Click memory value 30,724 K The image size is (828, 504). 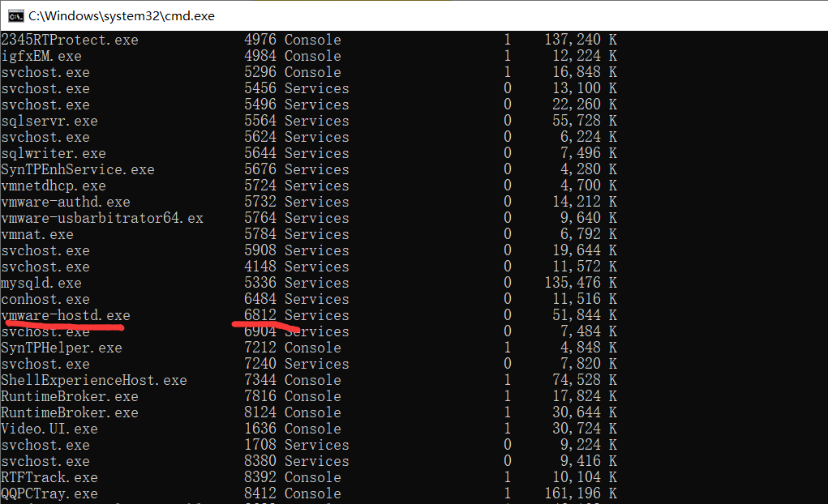(x=585, y=429)
